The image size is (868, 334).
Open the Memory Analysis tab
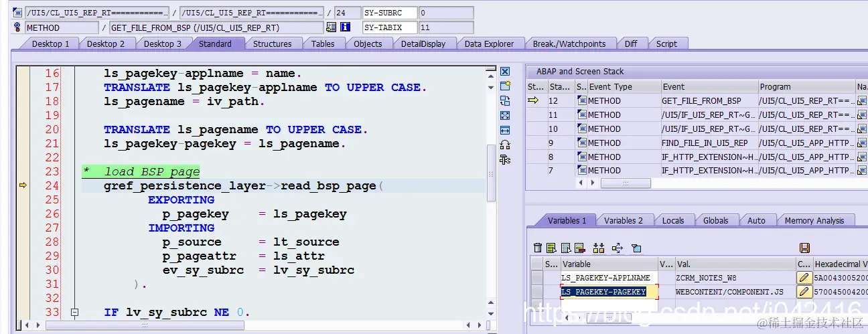coord(814,220)
